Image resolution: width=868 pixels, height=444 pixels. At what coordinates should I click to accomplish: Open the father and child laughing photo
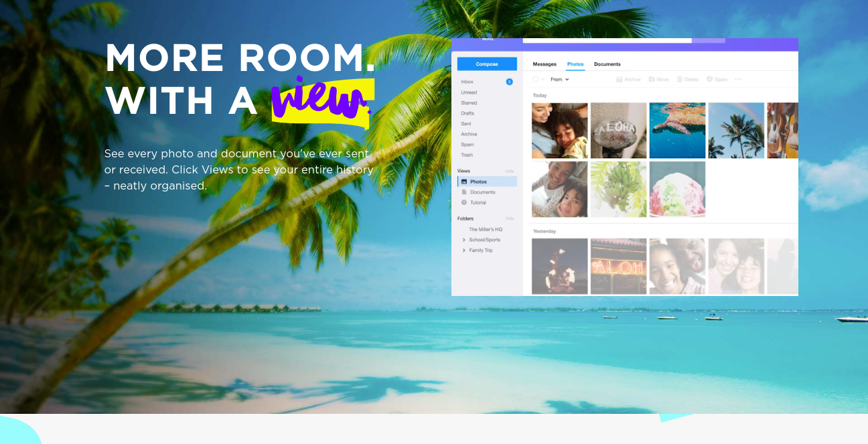(x=677, y=267)
